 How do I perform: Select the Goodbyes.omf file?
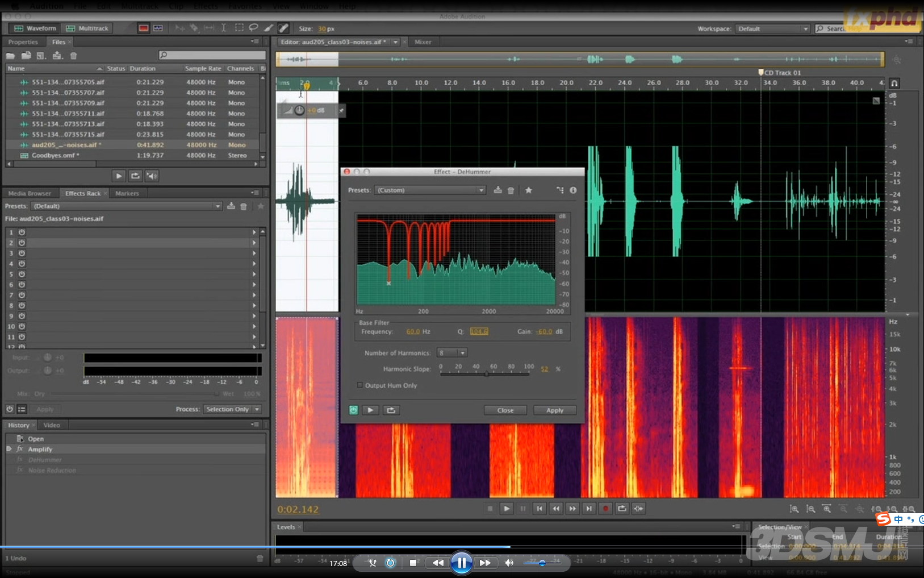(x=132, y=156)
